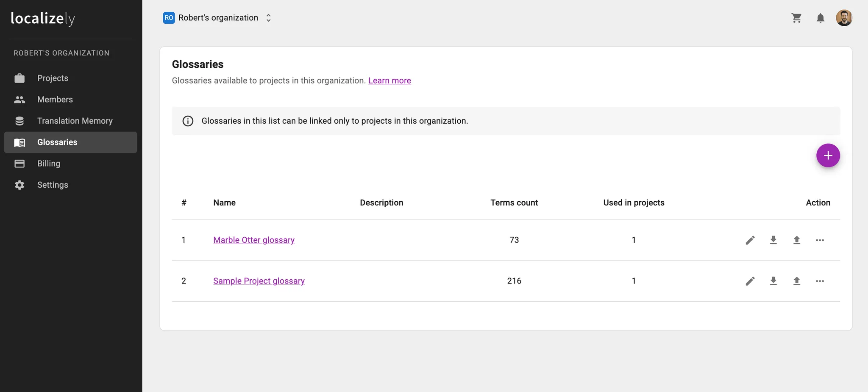Click the Terms count column header

click(x=514, y=203)
